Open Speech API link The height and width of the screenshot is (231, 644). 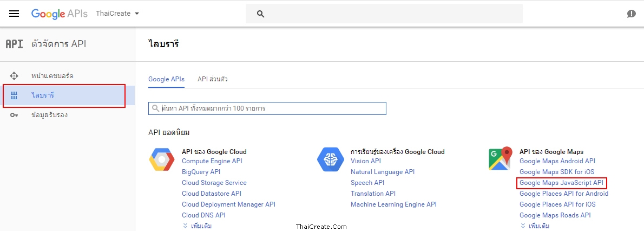coord(367,182)
